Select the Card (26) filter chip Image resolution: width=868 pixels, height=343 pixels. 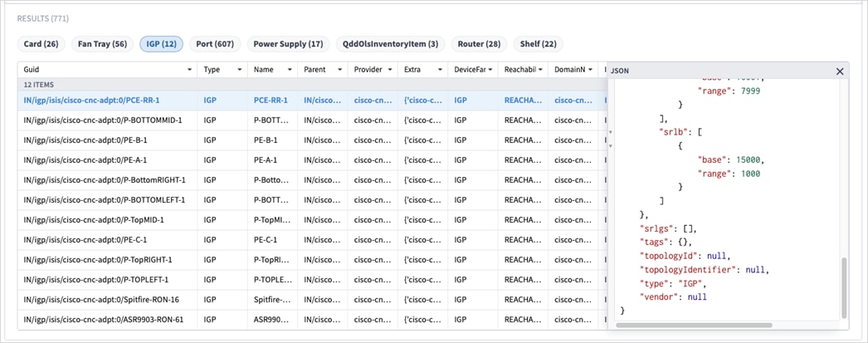(x=41, y=44)
